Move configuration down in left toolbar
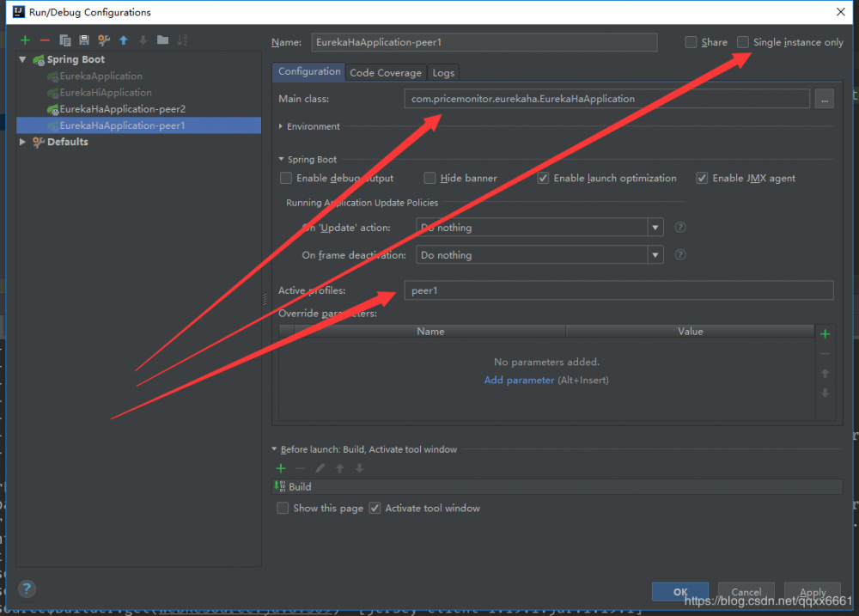859x616 pixels. point(143,40)
